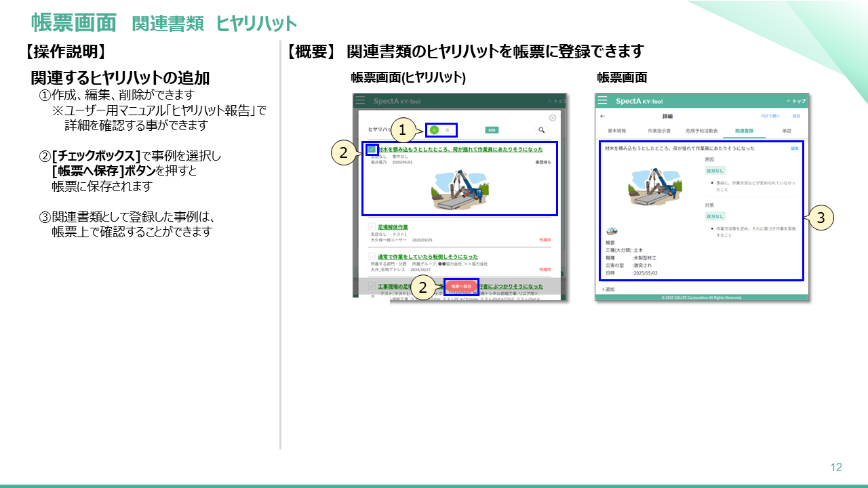The width and height of the screenshot is (868, 488).
Task: Click the small crane thumbnail above 概要
Action: click(x=612, y=231)
